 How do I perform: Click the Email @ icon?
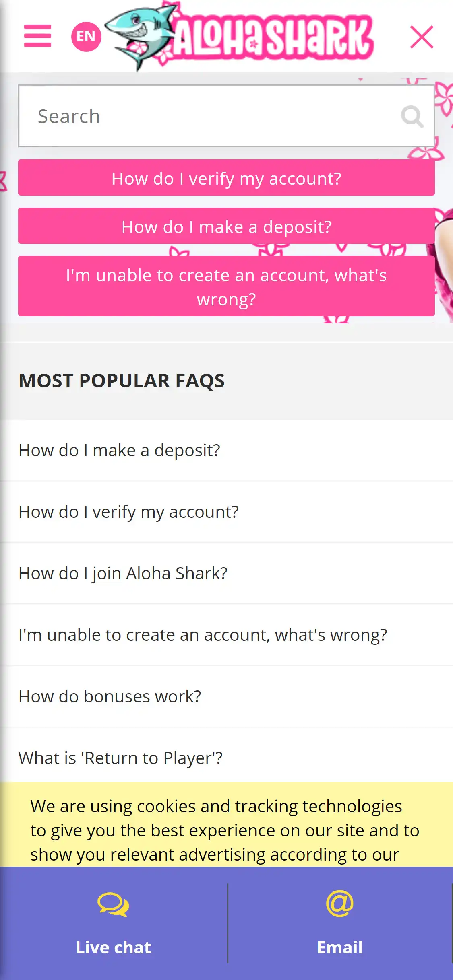point(340,904)
